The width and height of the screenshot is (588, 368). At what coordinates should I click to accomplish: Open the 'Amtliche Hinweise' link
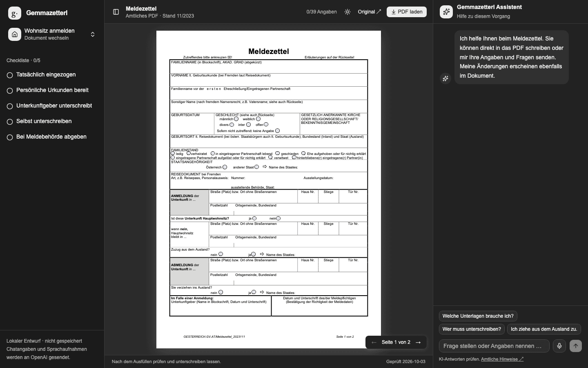pyautogui.click(x=502, y=359)
